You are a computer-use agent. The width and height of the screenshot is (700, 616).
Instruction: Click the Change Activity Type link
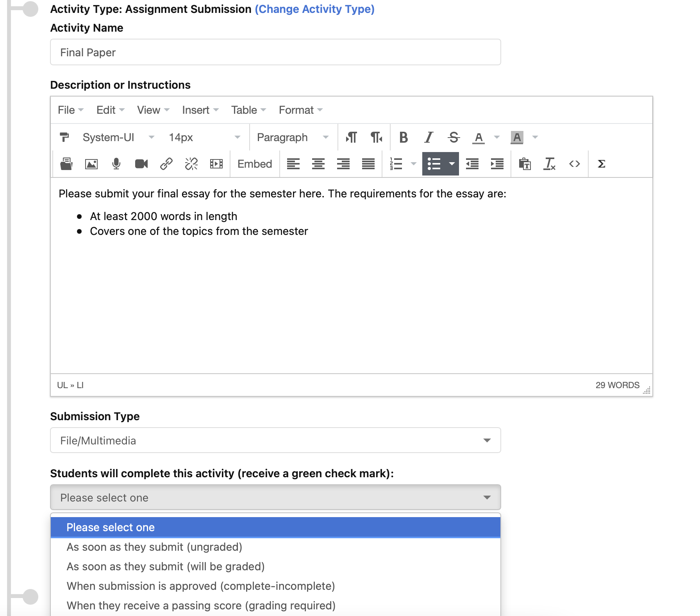(x=315, y=9)
